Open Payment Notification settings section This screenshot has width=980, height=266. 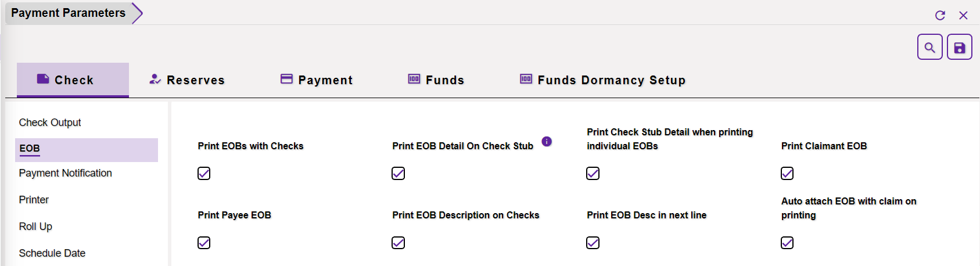pyautogui.click(x=65, y=173)
